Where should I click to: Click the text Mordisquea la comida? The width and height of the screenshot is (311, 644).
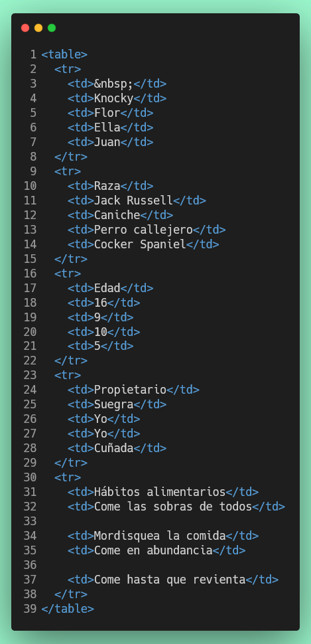(160, 536)
